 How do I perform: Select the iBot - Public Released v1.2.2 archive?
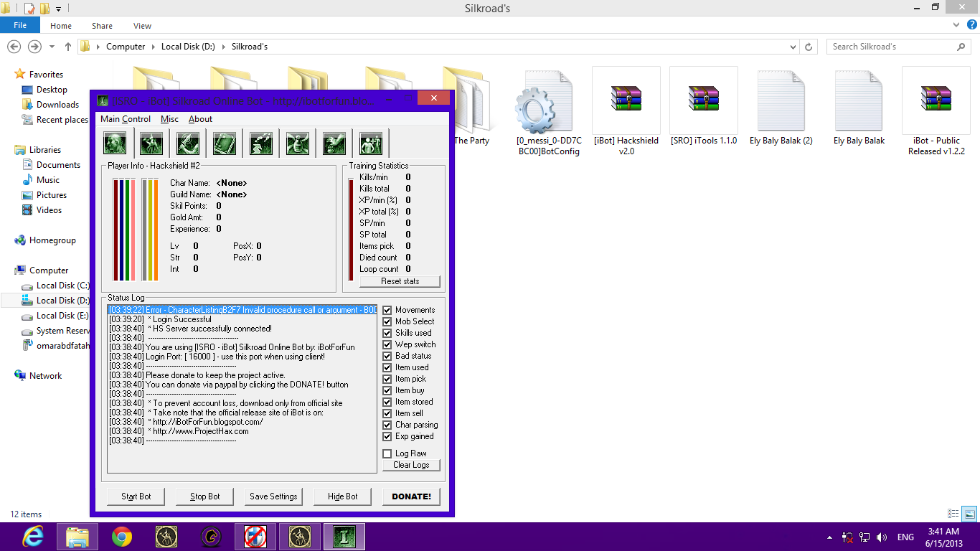936,112
